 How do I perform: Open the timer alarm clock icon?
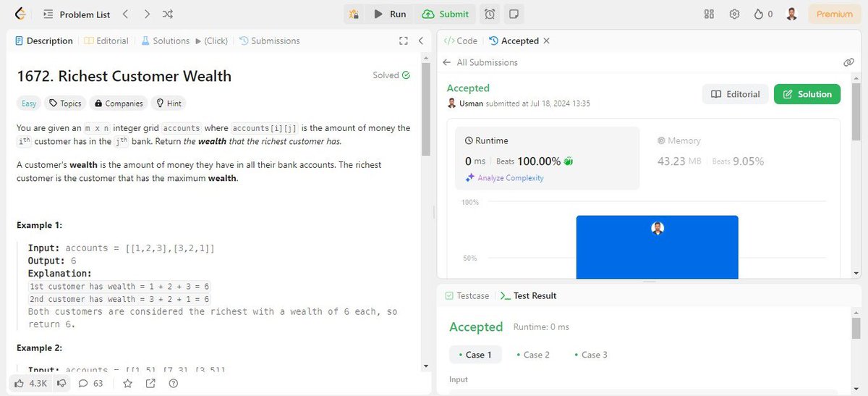click(x=490, y=14)
